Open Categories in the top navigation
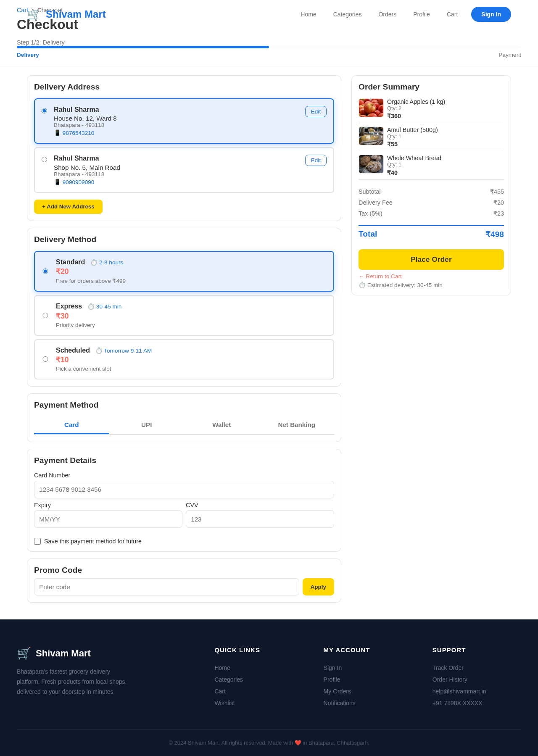This screenshot has height=756, width=538. 347,14
